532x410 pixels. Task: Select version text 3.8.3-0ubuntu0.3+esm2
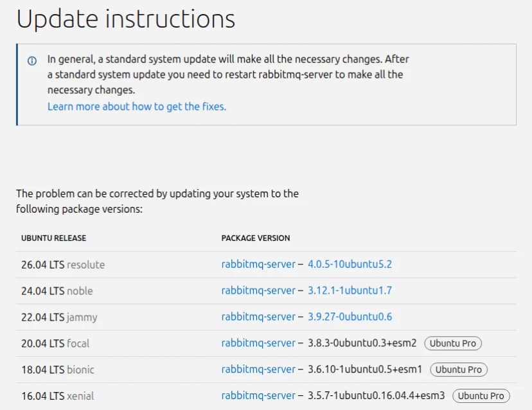[x=362, y=343]
